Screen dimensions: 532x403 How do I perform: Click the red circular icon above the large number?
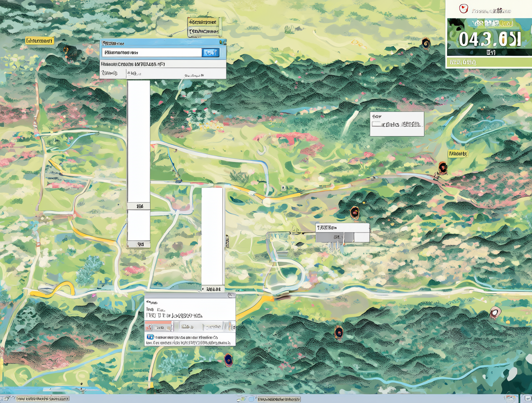click(x=463, y=9)
